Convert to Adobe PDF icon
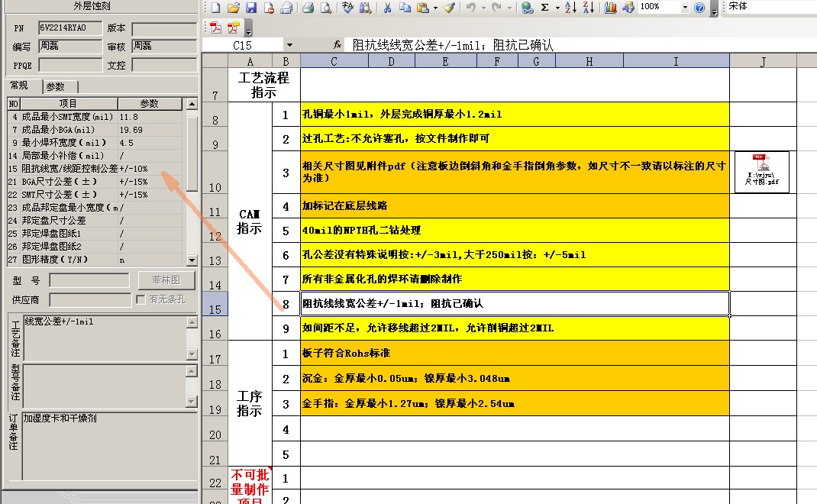Image resolution: width=817 pixels, height=504 pixels. [216, 27]
